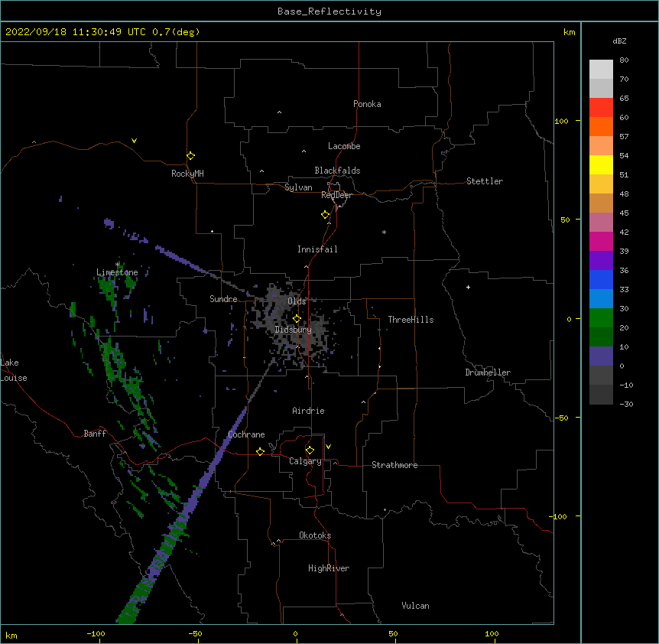Click the yellow diamond marker above RockyMH
The width and height of the screenshot is (659, 644).
190,155
